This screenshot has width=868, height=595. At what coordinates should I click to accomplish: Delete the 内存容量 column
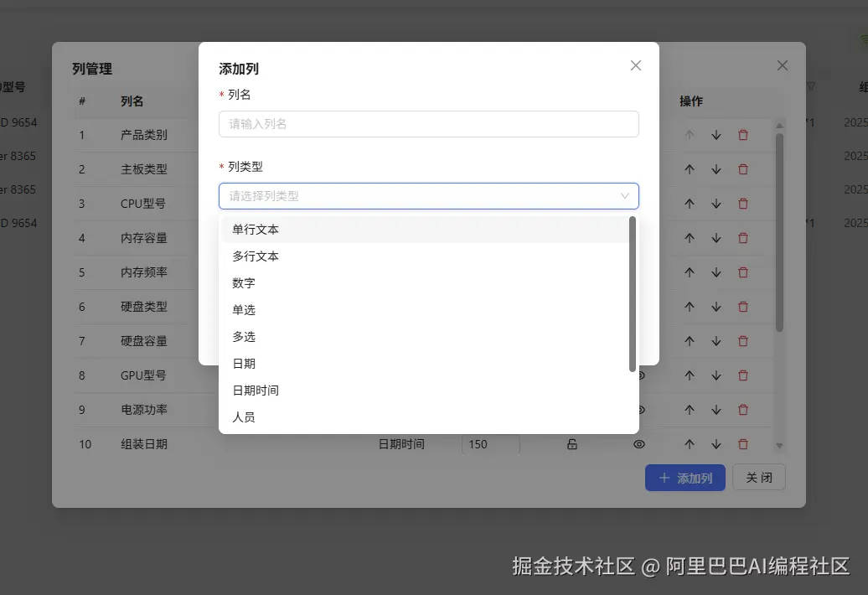743,238
